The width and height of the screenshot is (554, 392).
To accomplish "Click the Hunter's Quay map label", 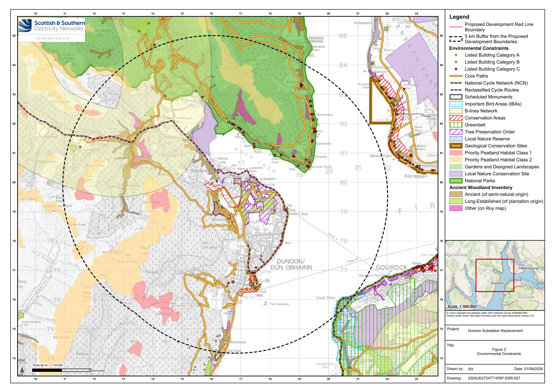I will (299, 214).
